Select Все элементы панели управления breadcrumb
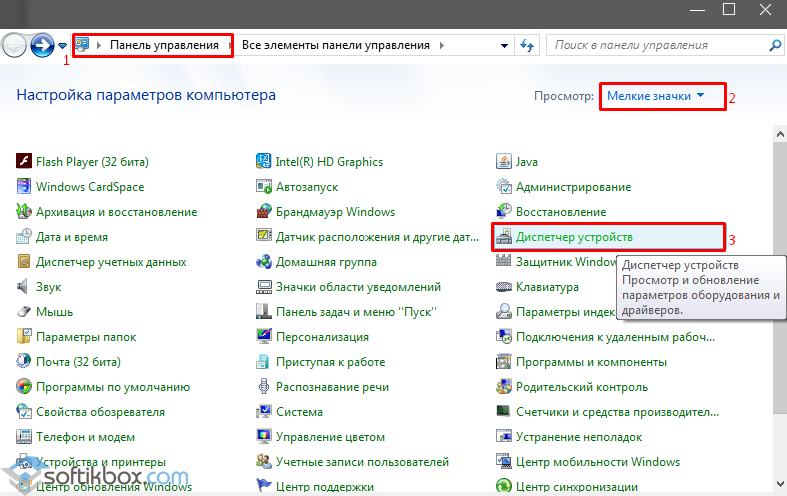 [x=336, y=45]
